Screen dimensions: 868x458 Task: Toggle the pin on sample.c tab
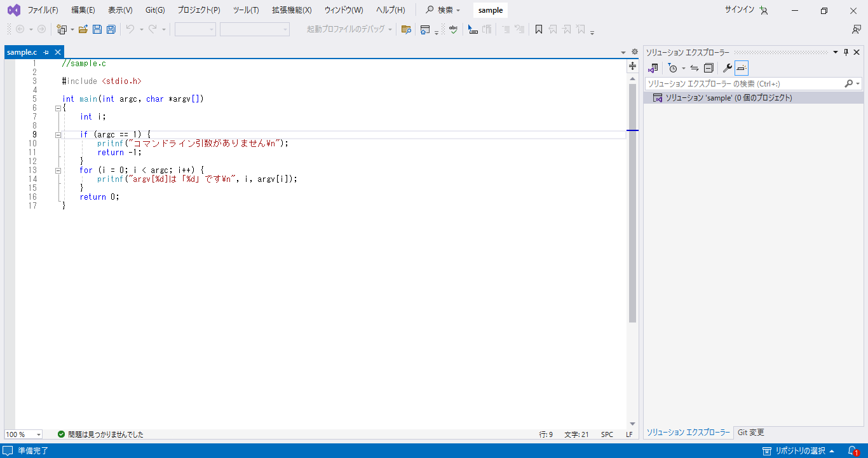tap(46, 52)
